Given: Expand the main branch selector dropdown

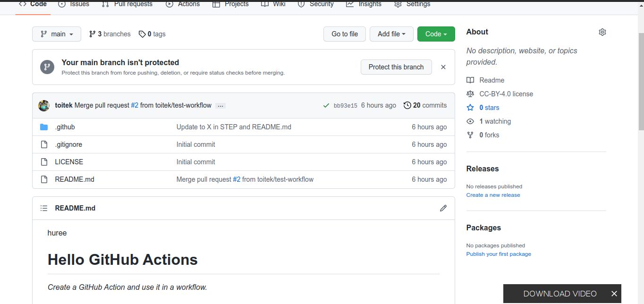Looking at the screenshot, I should 57,34.
